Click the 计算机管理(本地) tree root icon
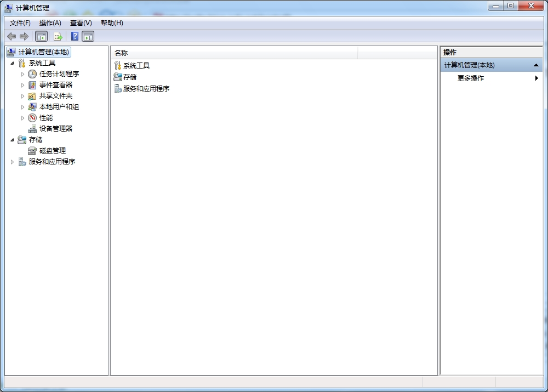Image resolution: width=548 pixels, height=392 pixels. click(12, 52)
